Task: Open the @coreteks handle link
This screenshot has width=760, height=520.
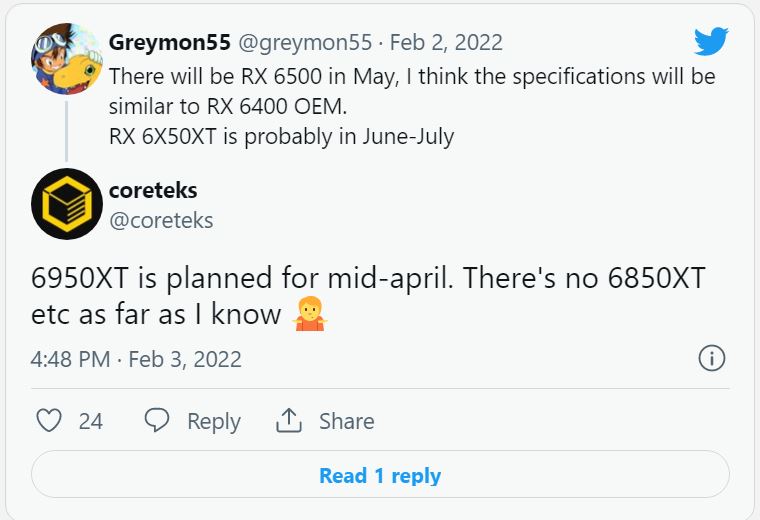Action: click(161, 221)
